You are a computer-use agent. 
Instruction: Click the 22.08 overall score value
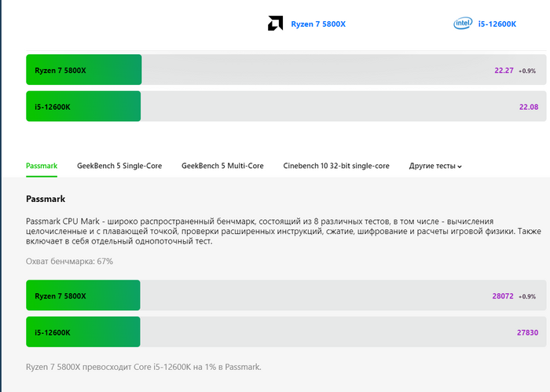tap(529, 107)
